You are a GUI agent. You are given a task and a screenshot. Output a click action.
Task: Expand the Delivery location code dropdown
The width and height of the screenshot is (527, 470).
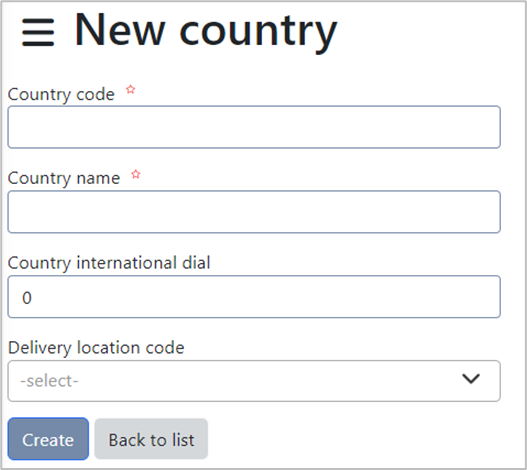254,381
